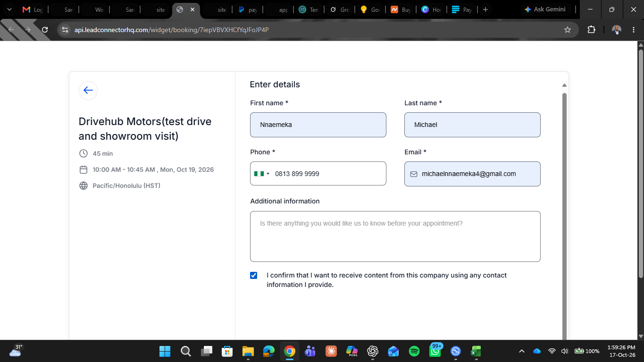This screenshot has height=362, width=644.
Task: Close the active booking tab
Action: click(x=192, y=9)
